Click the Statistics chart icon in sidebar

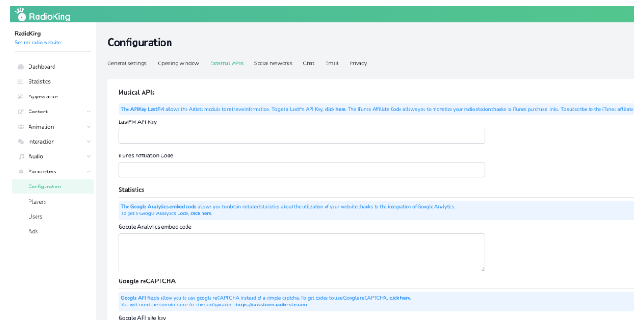21,82
